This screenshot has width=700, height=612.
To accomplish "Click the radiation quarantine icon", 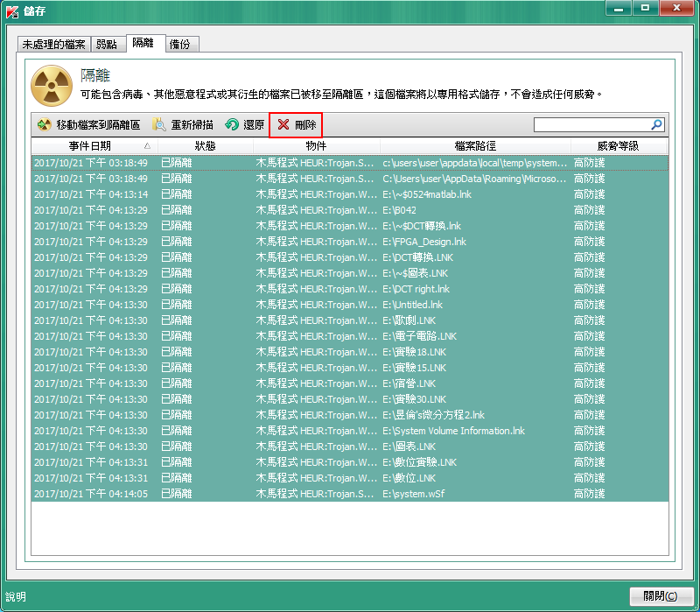I will (x=51, y=86).
